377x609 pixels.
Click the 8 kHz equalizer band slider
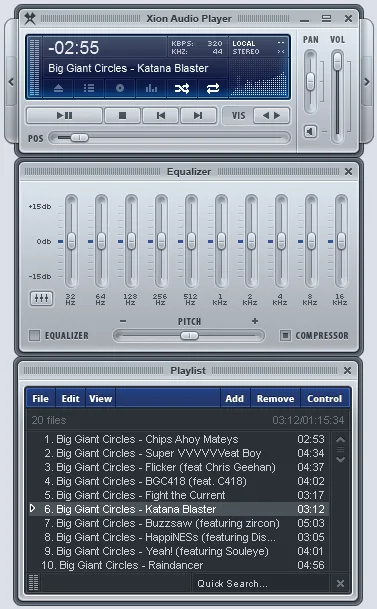(x=311, y=241)
